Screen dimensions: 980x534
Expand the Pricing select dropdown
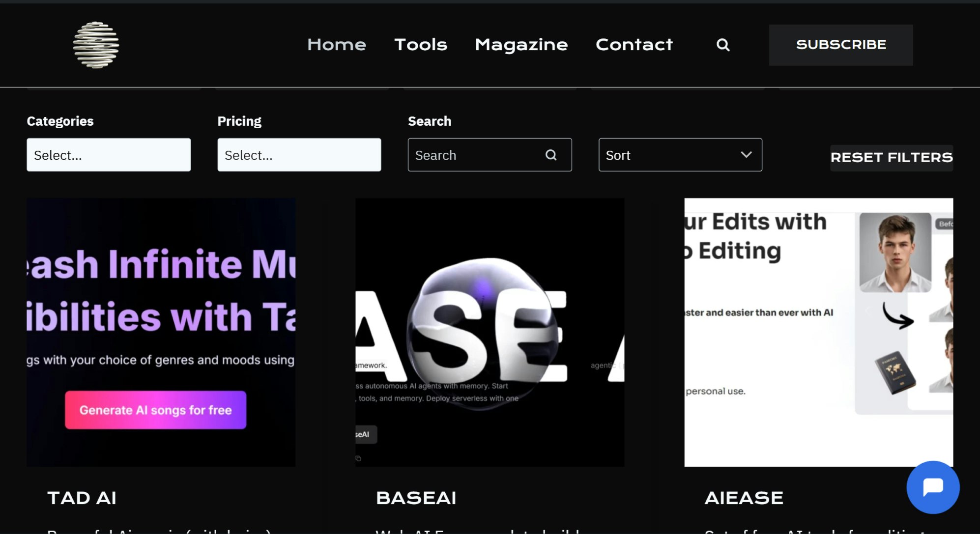tap(299, 155)
